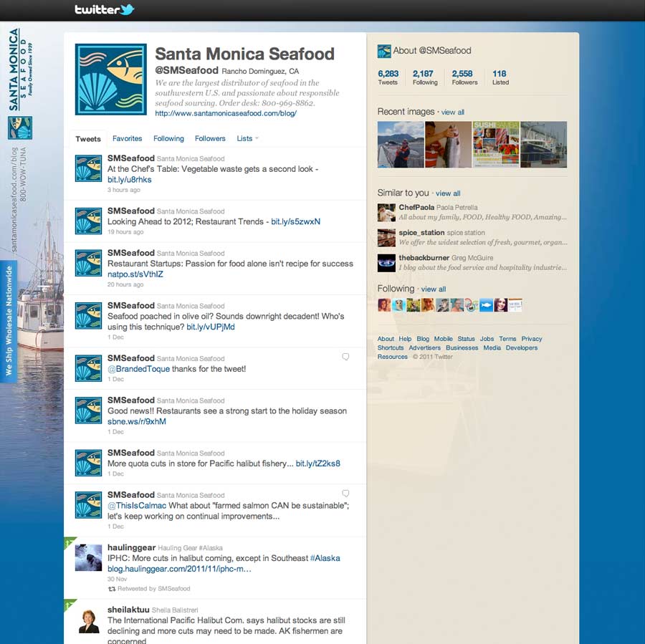Open sbne.ws/r/9xhM link

point(137,421)
